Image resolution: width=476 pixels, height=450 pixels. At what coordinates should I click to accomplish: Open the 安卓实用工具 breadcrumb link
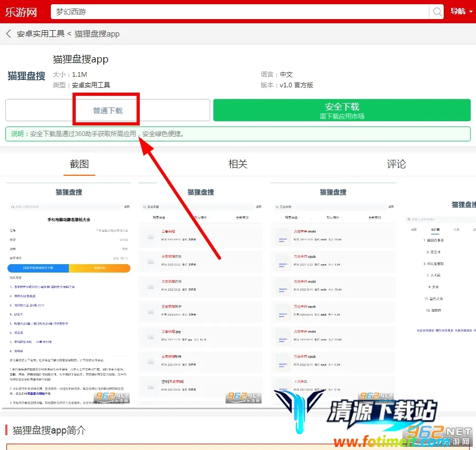click(x=41, y=34)
